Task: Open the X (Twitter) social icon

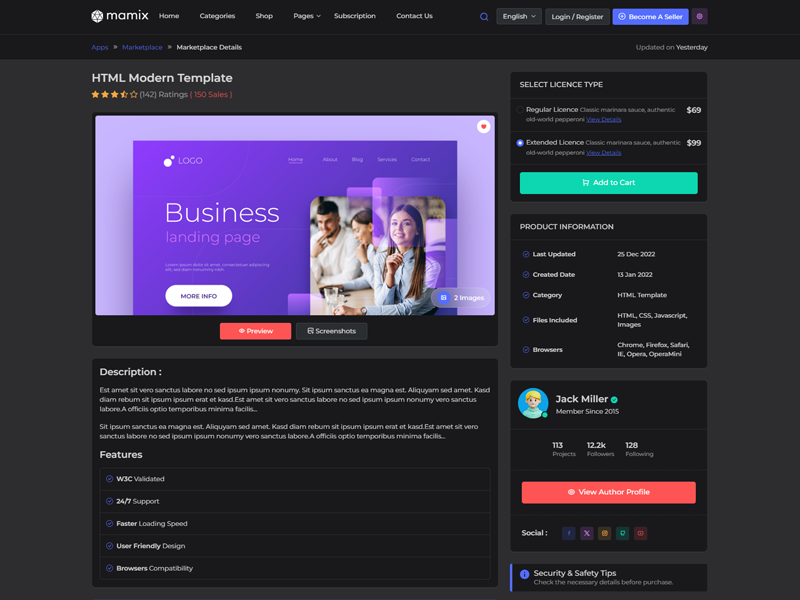Action: (x=587, y=533)
